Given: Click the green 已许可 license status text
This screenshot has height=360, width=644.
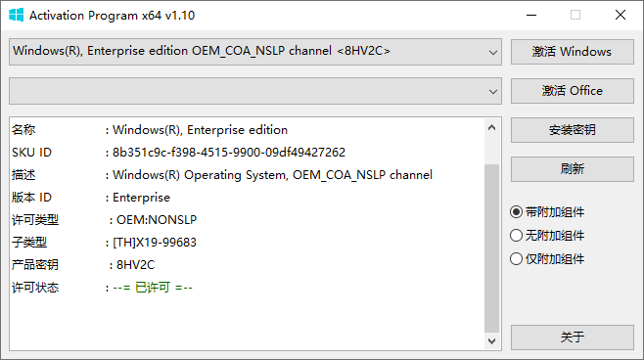Looking at the screenshot, I should tap(153, 288).
